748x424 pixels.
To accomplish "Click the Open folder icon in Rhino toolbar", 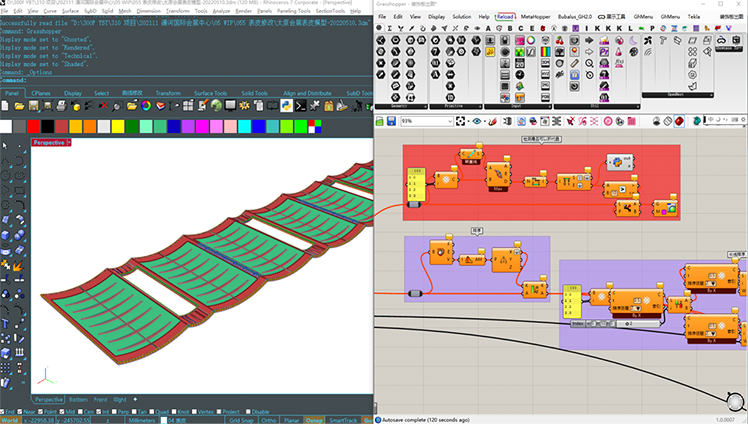I will pos(19,105).
